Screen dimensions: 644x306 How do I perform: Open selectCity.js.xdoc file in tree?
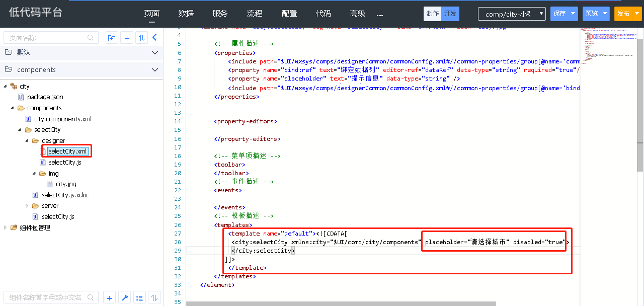coord(65,195)
